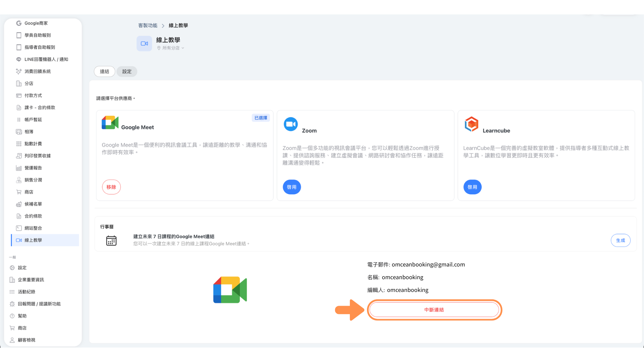Screen dimensions: 644x362
Task: Switch to the 設定 tab
Action: tap(127, 71)
